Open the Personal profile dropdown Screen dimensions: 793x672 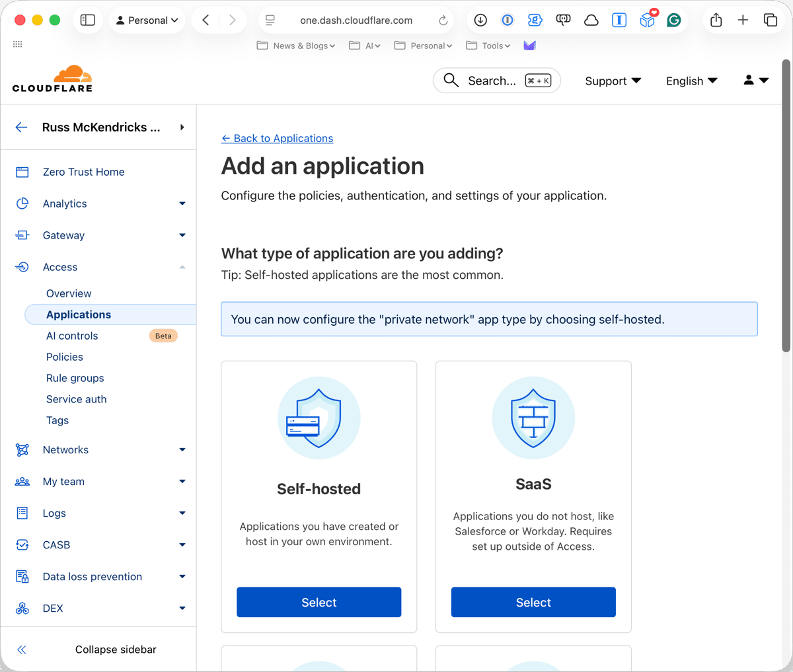(x=147, y=20)
